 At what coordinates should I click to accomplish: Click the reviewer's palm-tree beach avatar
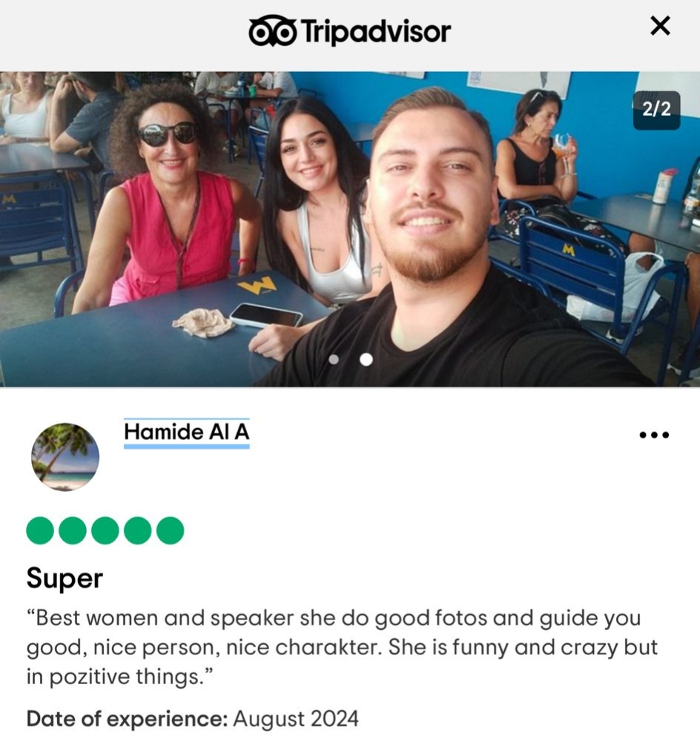tap(65, 456)
